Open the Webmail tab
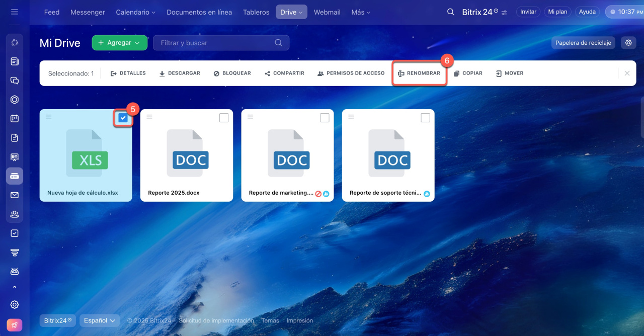Image resolution: width=644 pixels, height=336 pixels. (x=327, y=12)
